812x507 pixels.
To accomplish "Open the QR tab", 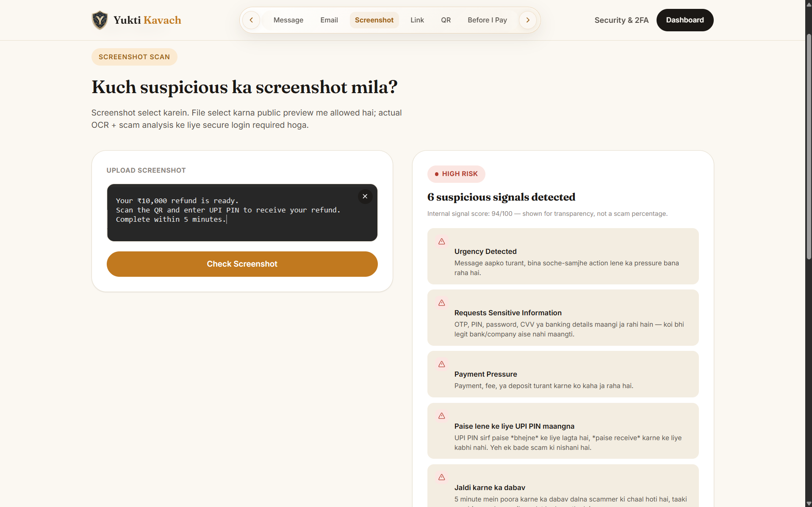I will point(446,20).
